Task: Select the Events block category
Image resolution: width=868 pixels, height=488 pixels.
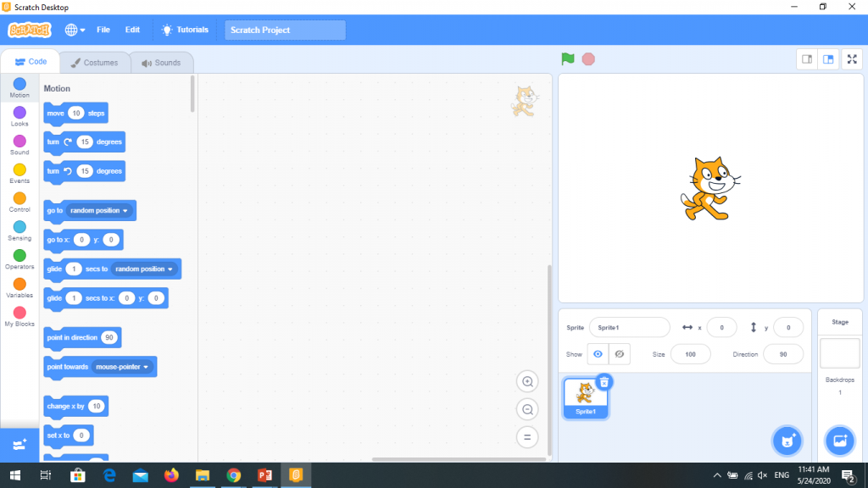Action: coord(19,174)
